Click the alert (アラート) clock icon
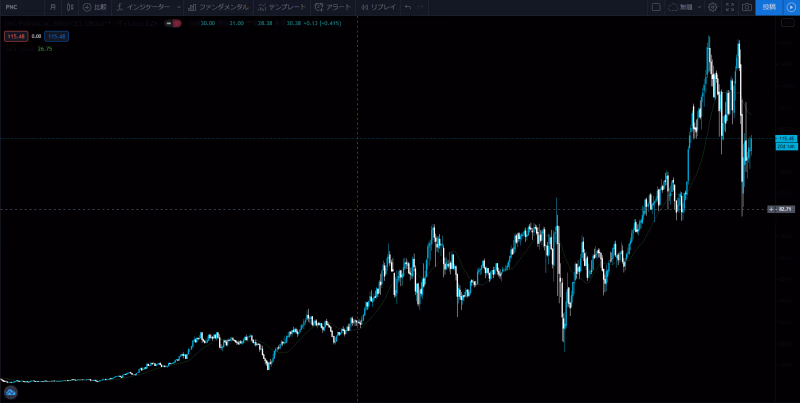This screenshot has width=800, height=403. [319, 7]
